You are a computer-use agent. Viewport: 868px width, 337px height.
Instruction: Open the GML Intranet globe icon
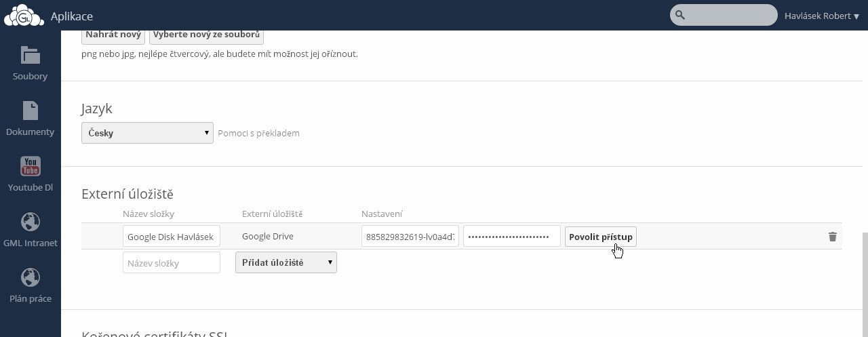point(30,222)
